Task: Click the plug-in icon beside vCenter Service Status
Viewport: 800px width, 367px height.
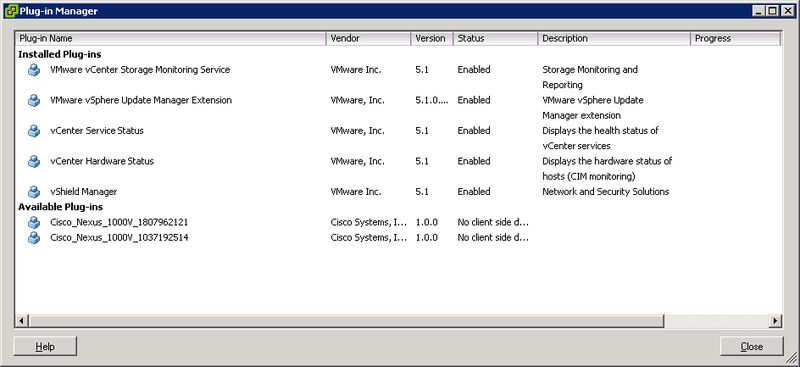Action: tap(34, 131)
